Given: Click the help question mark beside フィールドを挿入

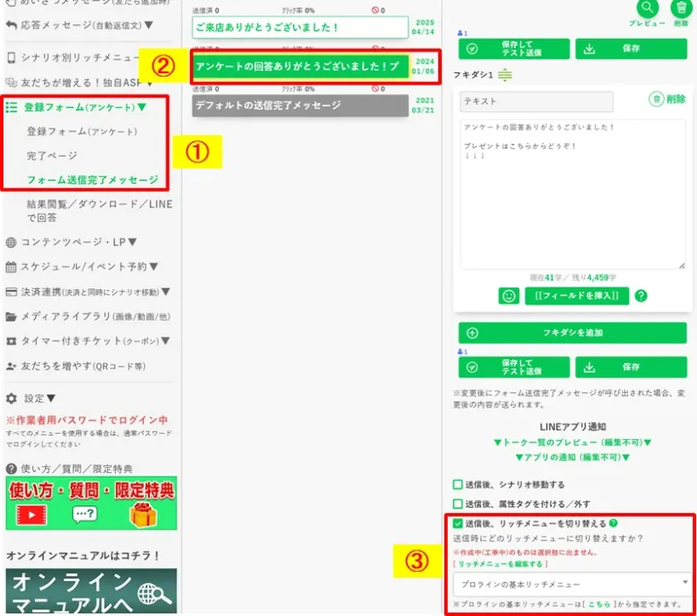Looking at the screenshot, I should point(640,295).
